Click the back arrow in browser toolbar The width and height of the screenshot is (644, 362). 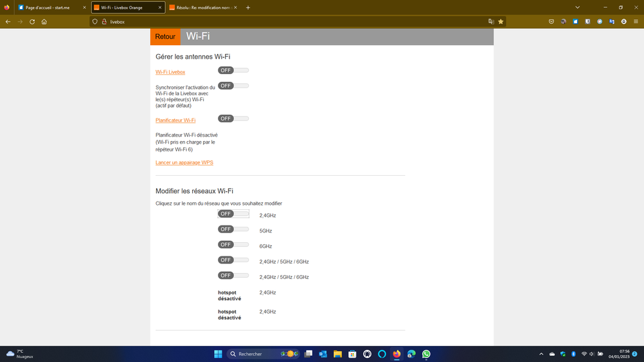[x=8, y=22]
